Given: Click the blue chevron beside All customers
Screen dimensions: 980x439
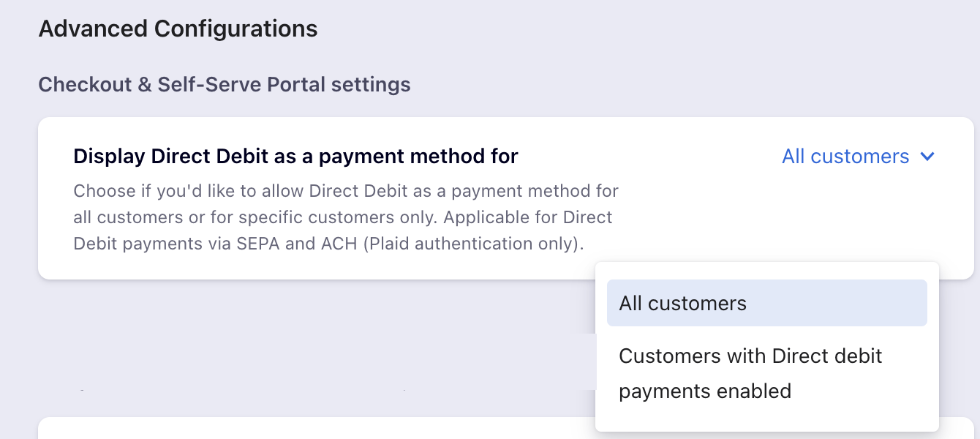Looking at the screenshot, I should 927,157.
